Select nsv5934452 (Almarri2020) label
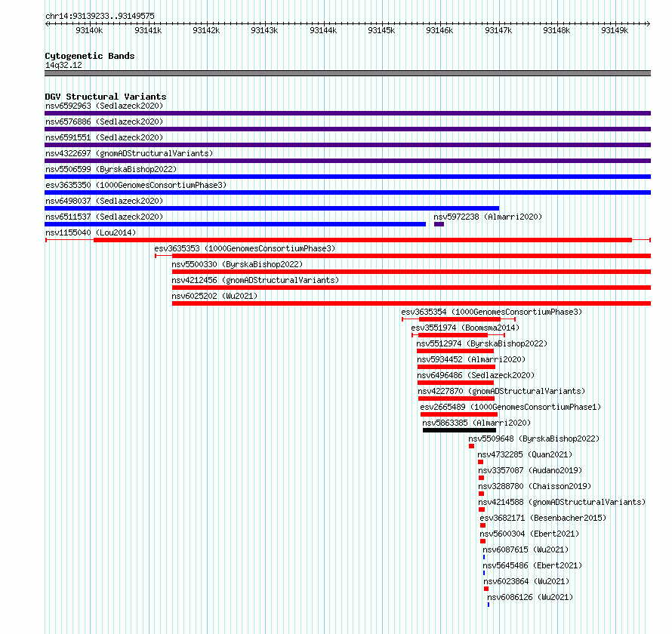The width and height of the screenshot is (672, 634). click(x=471, y=359)
